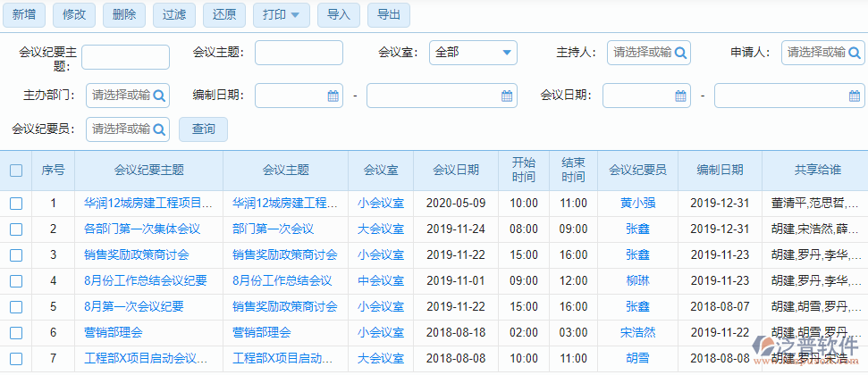This screenshot has height=375, width=868.
Task: Open 黄小强 recorder link
Action: pyautogui.click(x=637, y=204)
